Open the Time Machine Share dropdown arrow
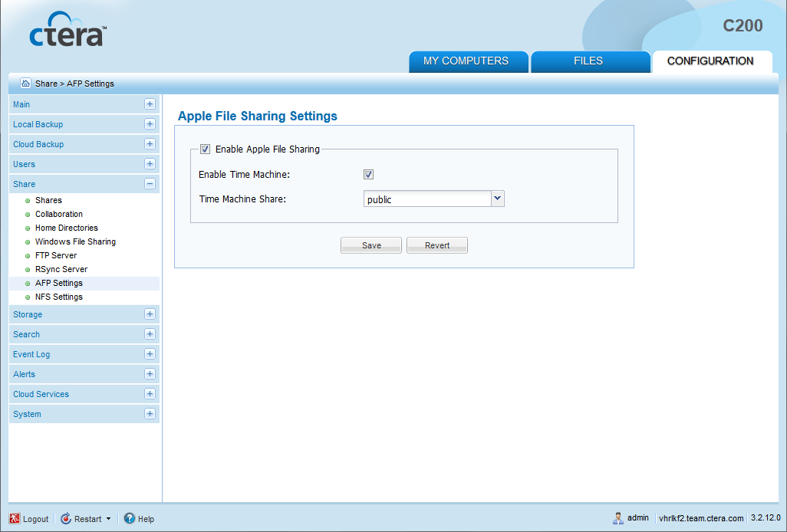 click(497, 199)
